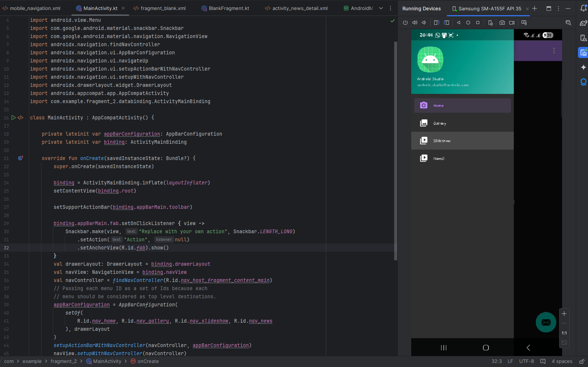Click the green inspection checkmark widget

392,21
